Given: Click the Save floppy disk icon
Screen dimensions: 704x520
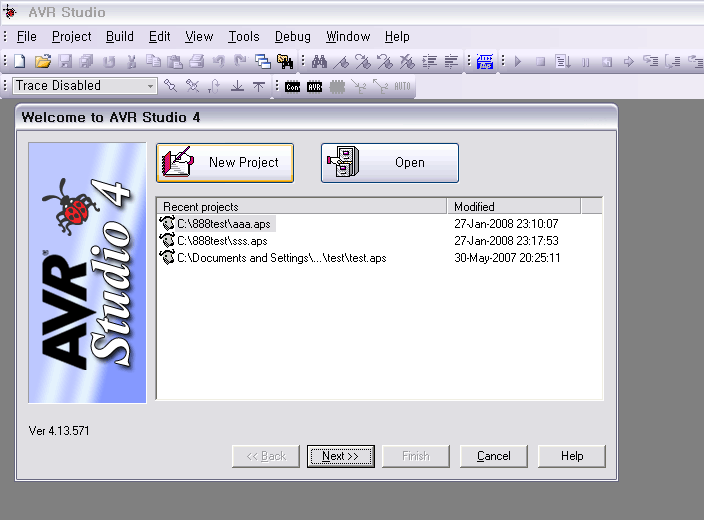Looking at the screenshot, I should tap(65, 61).
